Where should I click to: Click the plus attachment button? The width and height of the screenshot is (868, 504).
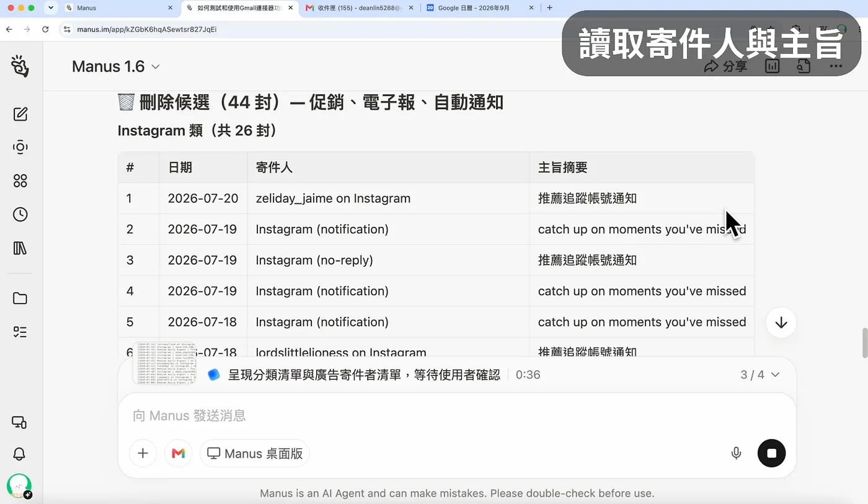click(x=143, y=453)
